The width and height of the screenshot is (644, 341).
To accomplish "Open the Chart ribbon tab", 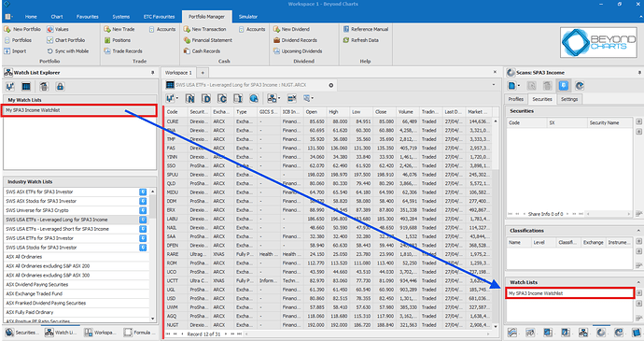I will [57, 17].
